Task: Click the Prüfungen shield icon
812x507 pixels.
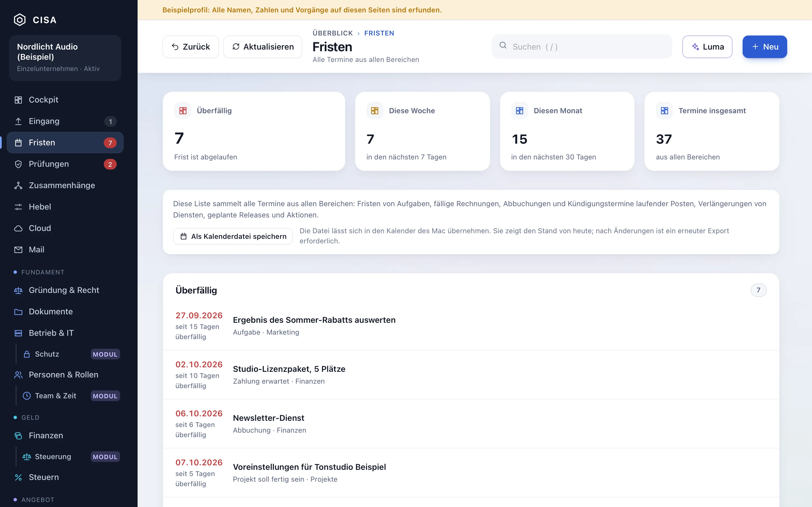Action: coord(18,164)
